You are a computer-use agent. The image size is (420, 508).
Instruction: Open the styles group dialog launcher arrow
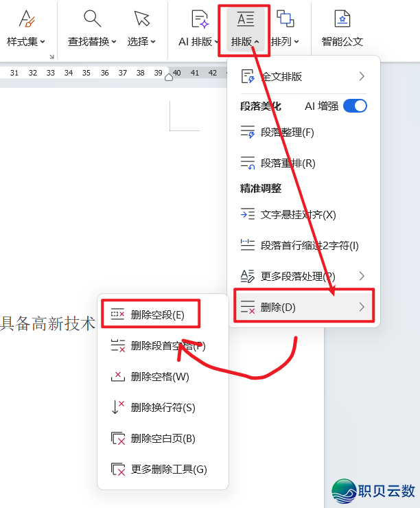(51, 57)
